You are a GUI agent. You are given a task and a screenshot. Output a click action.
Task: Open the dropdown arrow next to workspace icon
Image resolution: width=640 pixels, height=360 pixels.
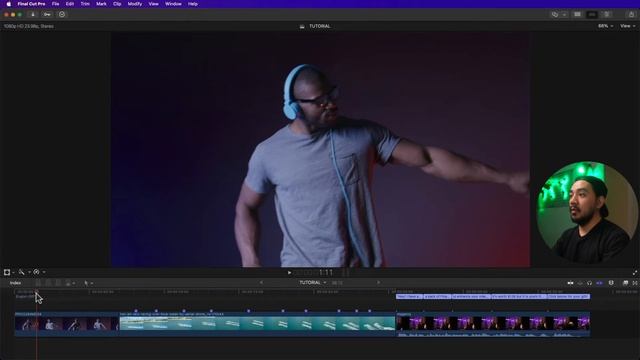(x=564, y=15)
